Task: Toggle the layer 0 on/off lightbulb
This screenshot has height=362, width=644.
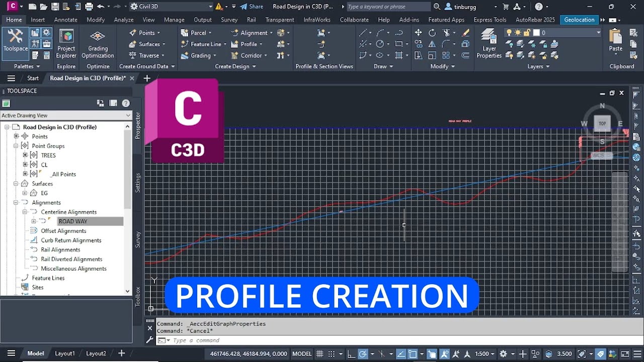Action: pos(509,33)
